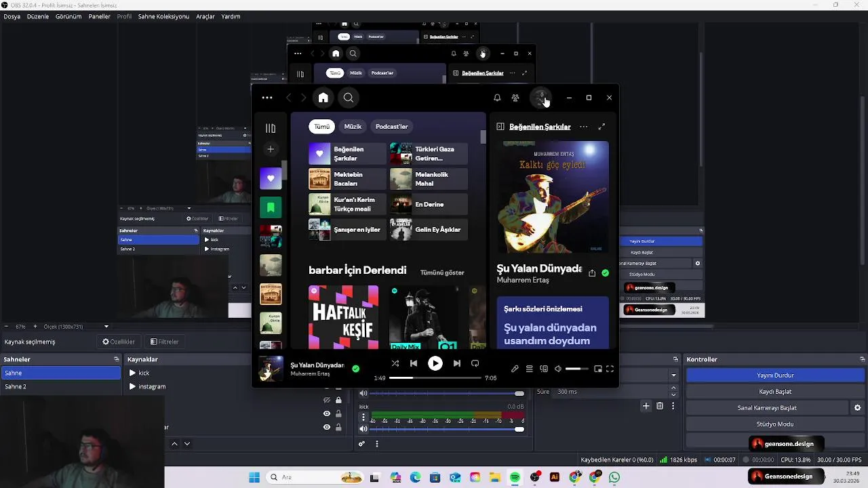
Task: Open Spotify notifications bell in front window
Action: [x=497, y=98]
